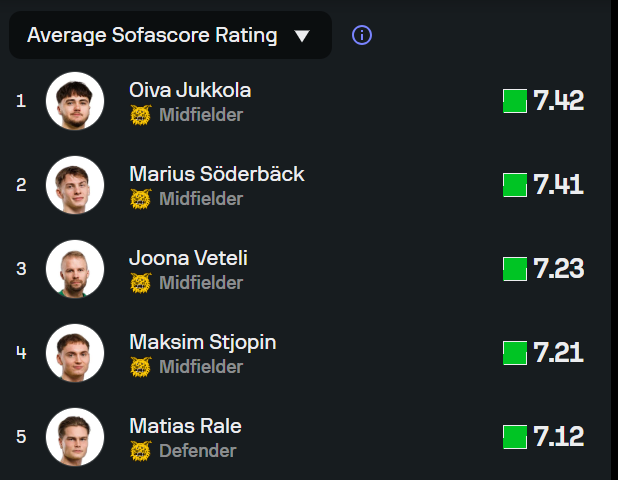Go to Marius Söderbäck's profile name

coord(216,174)
